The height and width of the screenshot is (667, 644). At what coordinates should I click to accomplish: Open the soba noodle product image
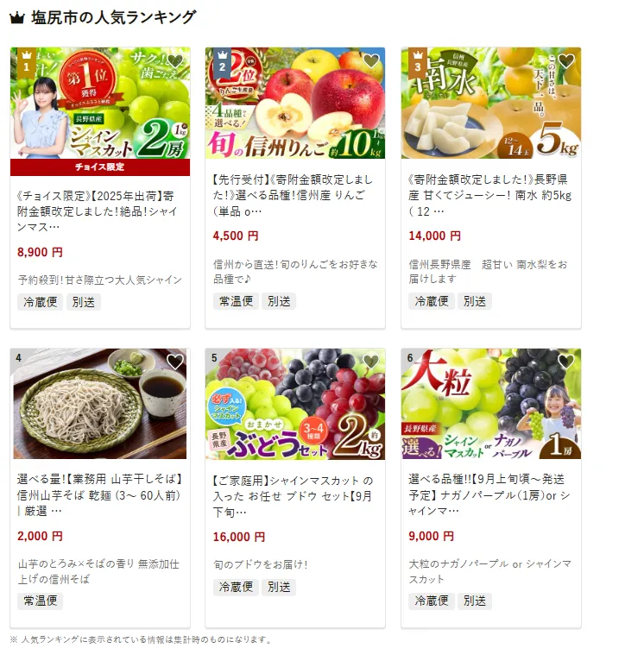click(x=100, y=404)
